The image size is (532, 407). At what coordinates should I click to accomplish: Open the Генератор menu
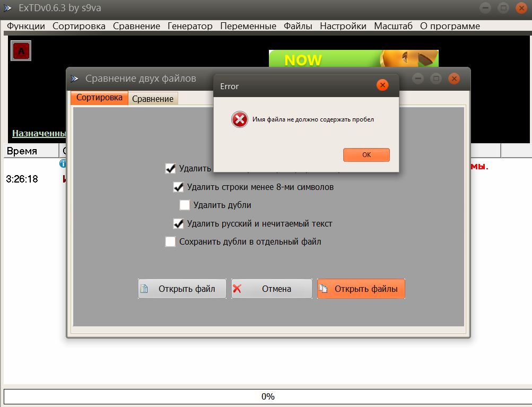click(190, 26)
